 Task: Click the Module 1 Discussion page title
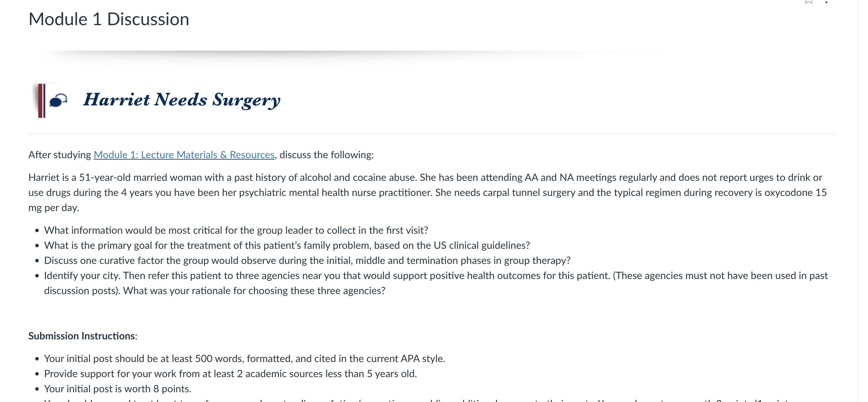109,19
